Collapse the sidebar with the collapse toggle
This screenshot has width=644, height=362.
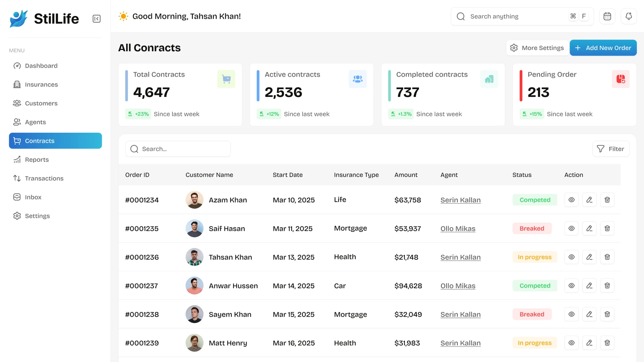(x=97, y=18)
